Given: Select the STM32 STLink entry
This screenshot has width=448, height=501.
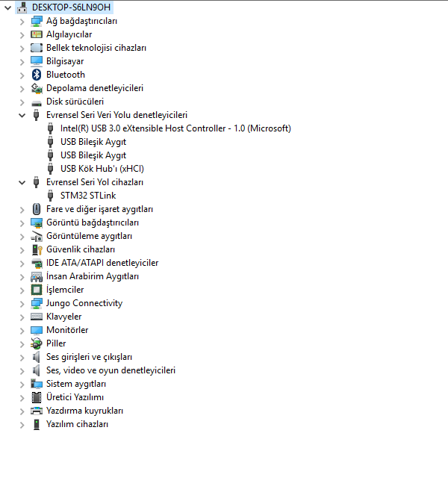Looking at the screenshot, I should 88,196.
